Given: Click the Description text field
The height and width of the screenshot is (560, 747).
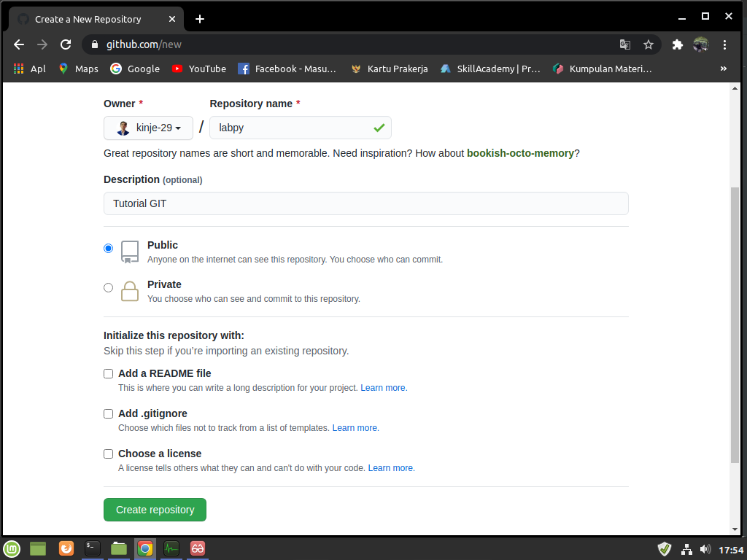Looking at the screenshot, I should (366, 203).
